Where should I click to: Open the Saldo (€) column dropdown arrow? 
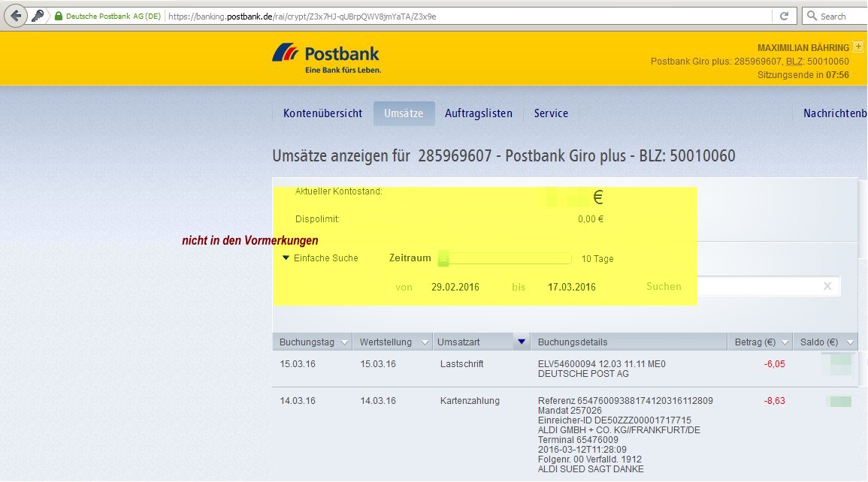pyautogui.click(x=850, y=342)
